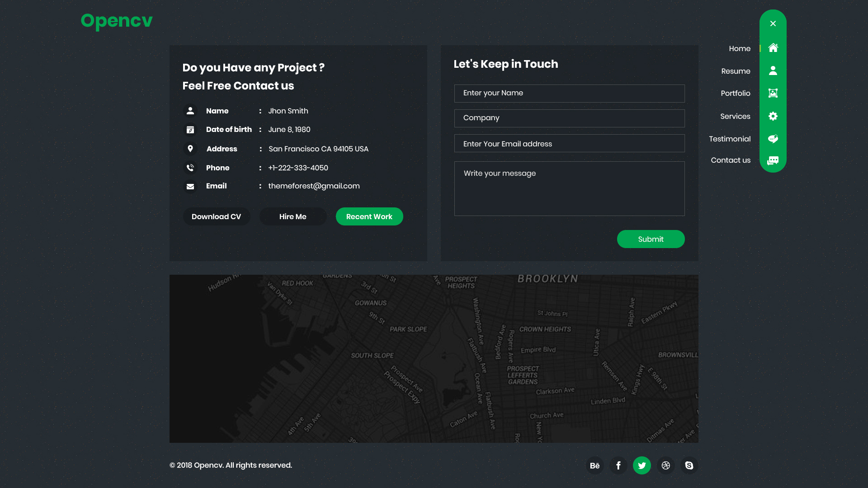Open the Recent Work button
Image resolution: width=868 pixels, height=488 pixels.
pos(369,216)
